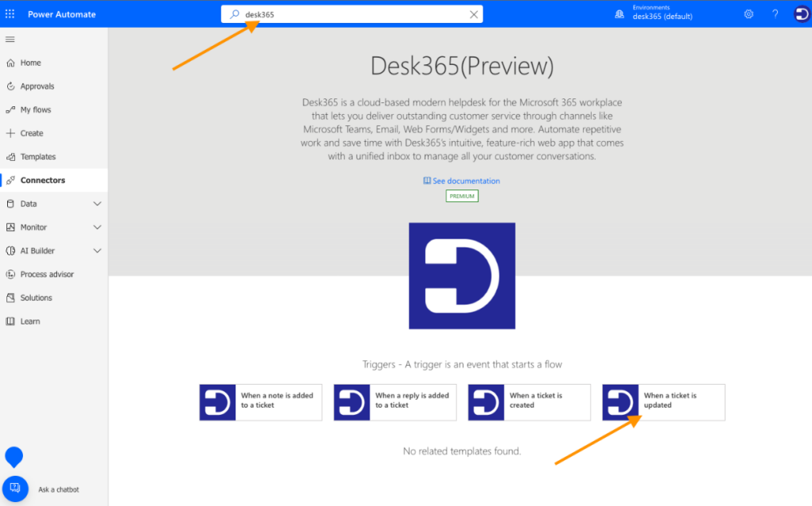This screenshot has width=812, height=506.
Task: Expand the Monitor section chevron
Action: [97, 227]
